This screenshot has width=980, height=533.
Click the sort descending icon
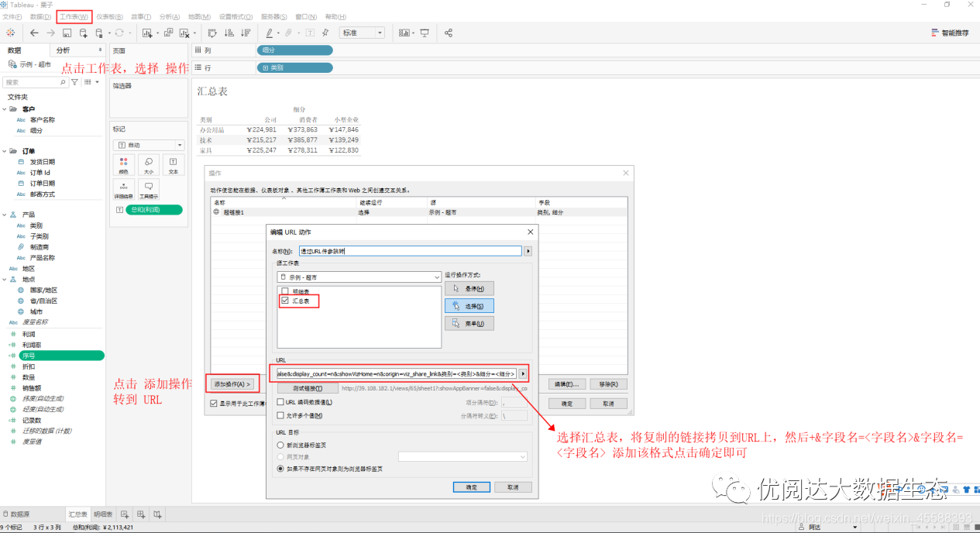click(246, 33)
